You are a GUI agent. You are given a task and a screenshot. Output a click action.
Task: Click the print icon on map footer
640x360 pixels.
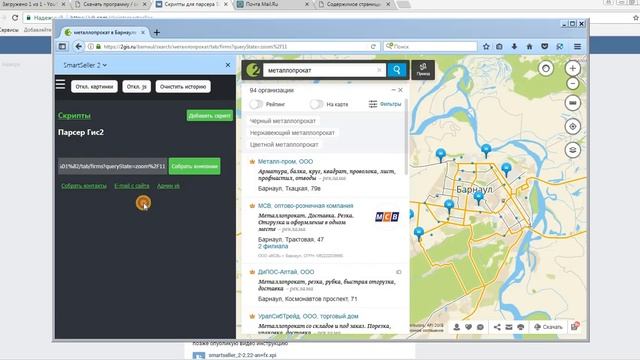[520, 327]
